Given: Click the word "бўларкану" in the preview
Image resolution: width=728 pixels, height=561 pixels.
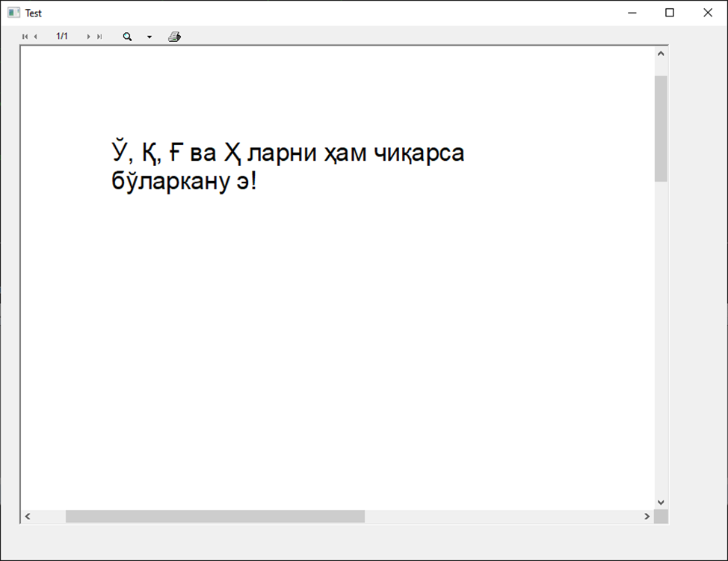Looking at the screenshot, I should click(x=171, y=180).
